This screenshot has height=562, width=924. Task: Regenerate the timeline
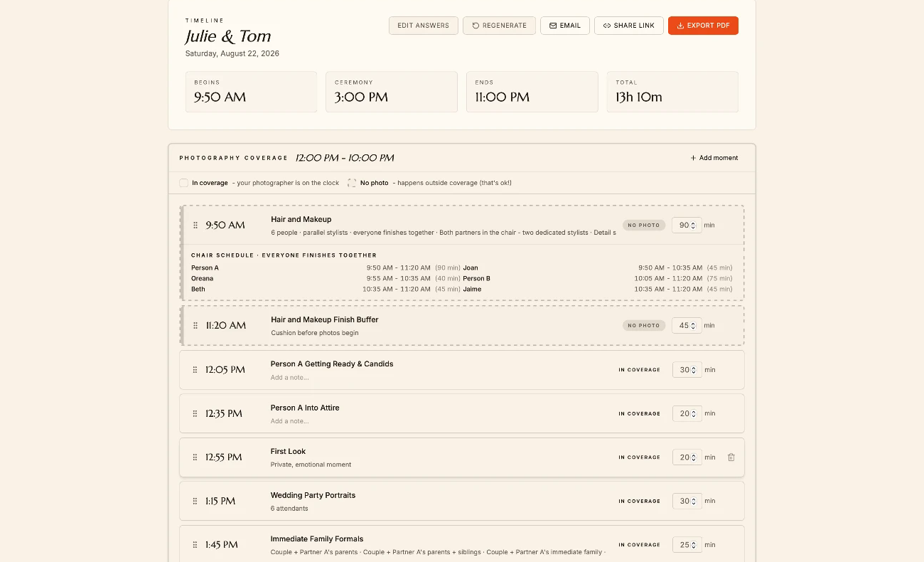tap(499, 26)
